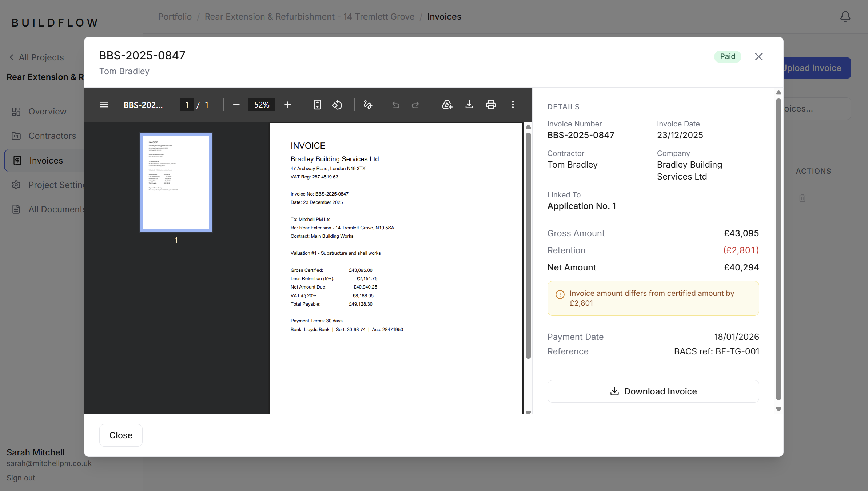Click the search invoices field behind dialog
Image resolution: width=868 pixels, height=491 pixels.
[x=817, y=109]
